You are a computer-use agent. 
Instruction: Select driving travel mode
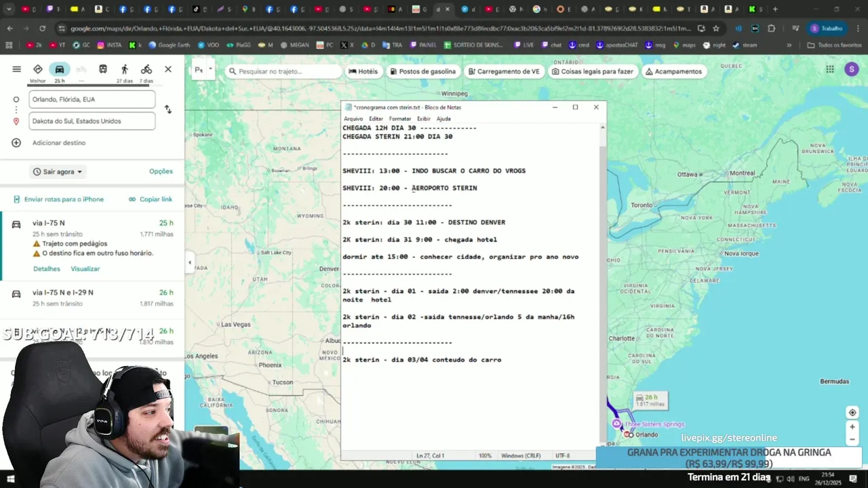click(60, 69)
